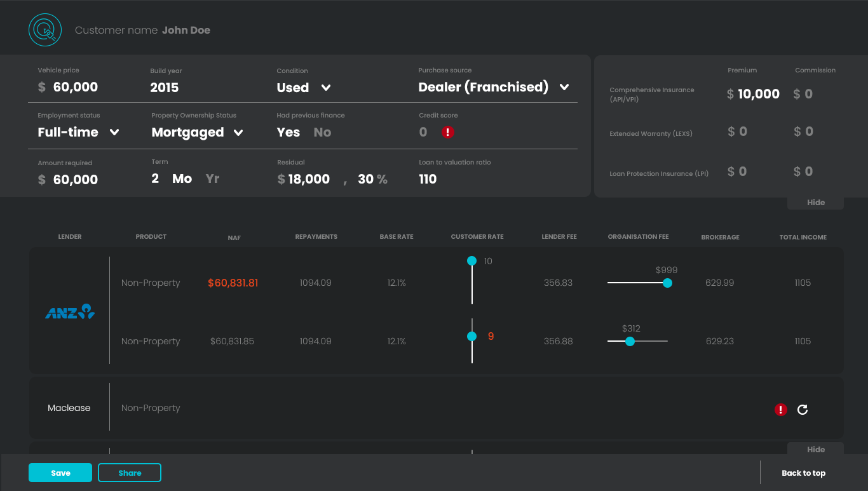Click the red NAF value $60,831.81
Image resolution: width=868 pixels, height=491 pixels.
pos(233,283)
